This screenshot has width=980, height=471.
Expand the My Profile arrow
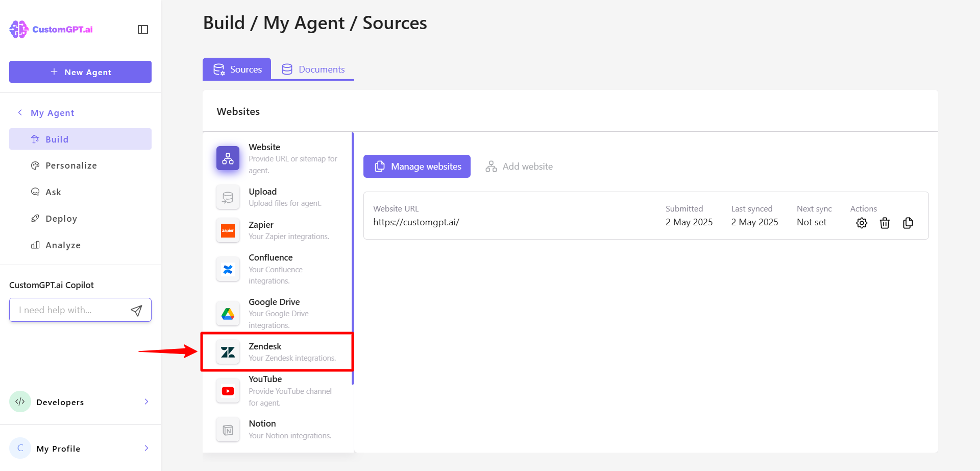pyautogui.click(x=146, y=448)
